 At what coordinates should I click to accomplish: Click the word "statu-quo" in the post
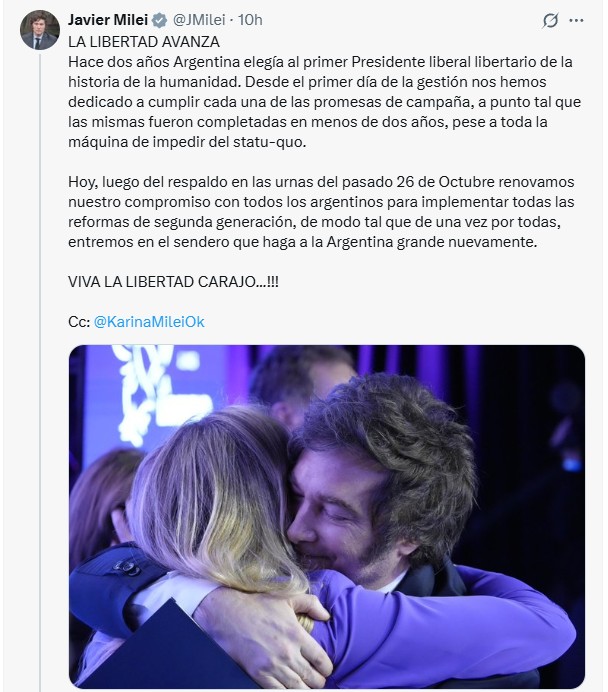click(x=244, y=141)
